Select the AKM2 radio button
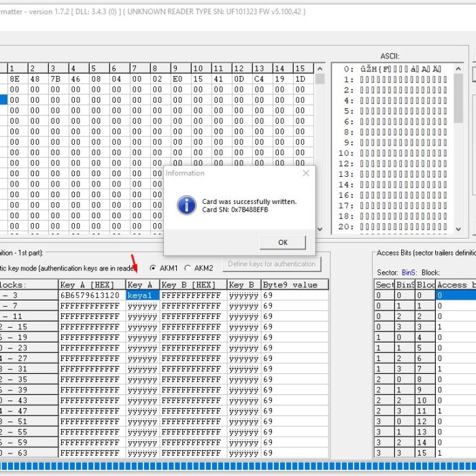The image size is (476, 476). (x=188, y=268)
